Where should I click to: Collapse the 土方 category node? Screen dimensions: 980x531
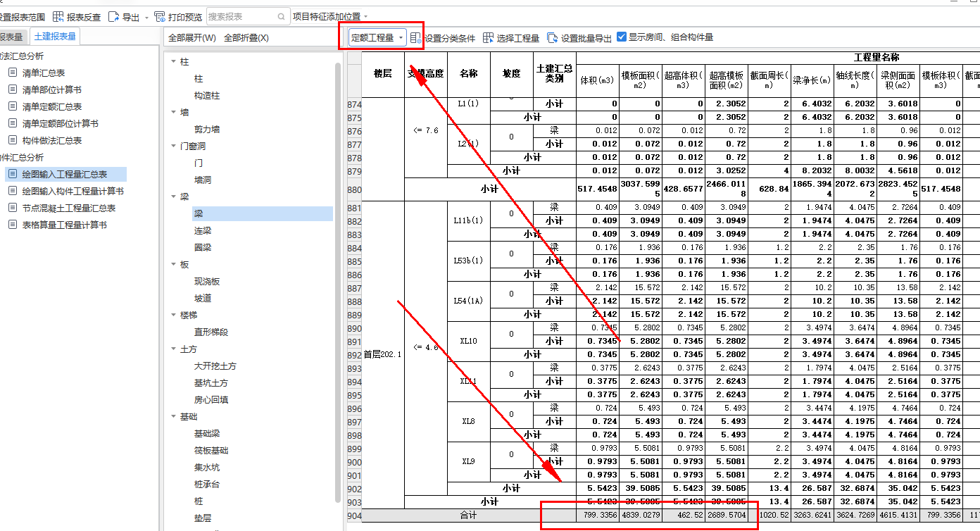(x=173, y=349)
